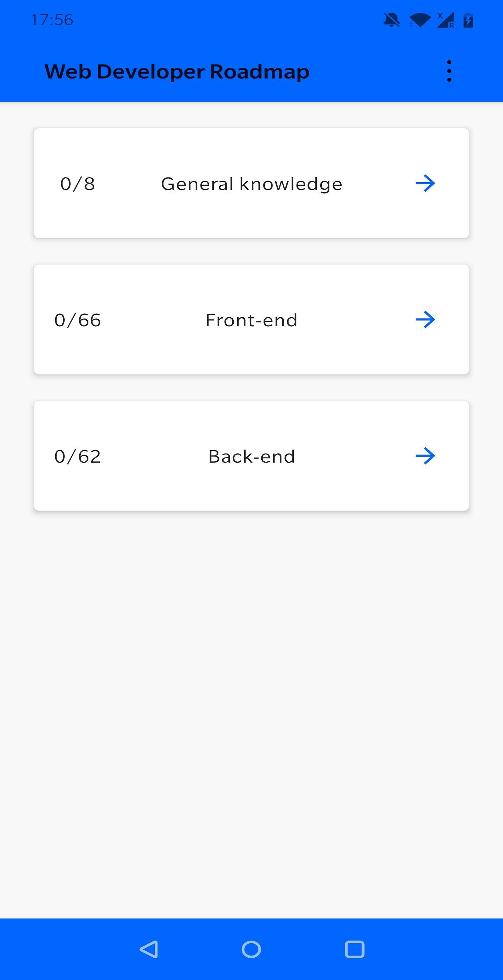Tap the mobile signal status icon
The width and height of the screenshot is (503, 980).
pyautogui.click(x=445, y=20)
